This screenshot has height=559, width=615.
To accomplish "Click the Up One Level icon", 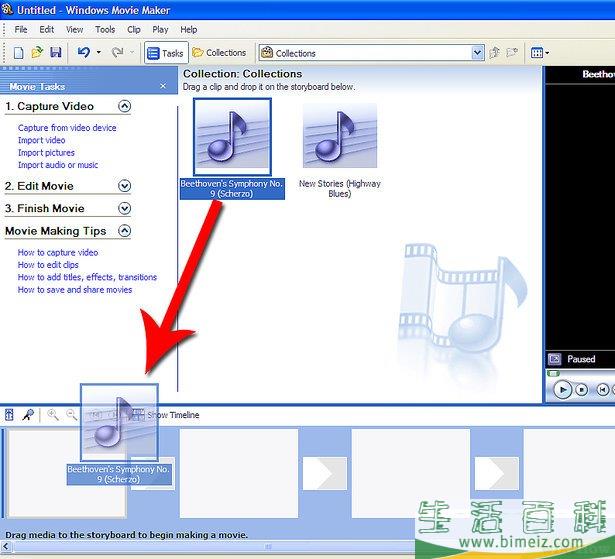I will click(495, 52).
